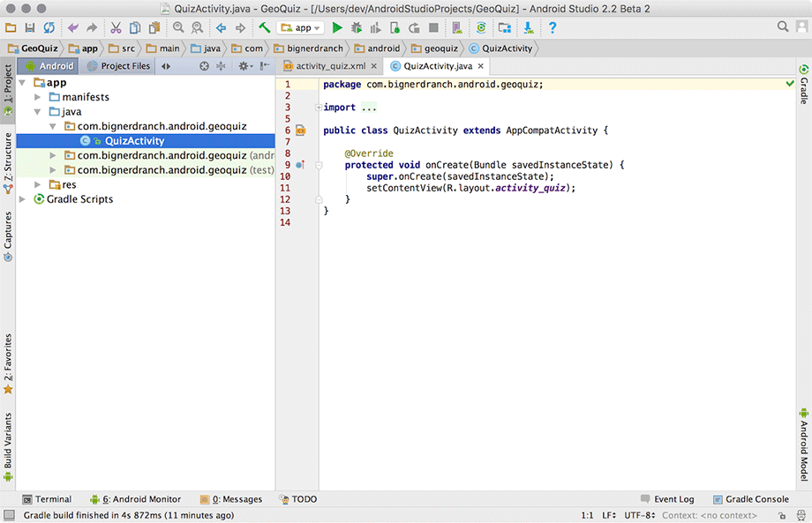
Task: Click the Search Everywhere magnifier icon
Action: [x=783, y=26]
